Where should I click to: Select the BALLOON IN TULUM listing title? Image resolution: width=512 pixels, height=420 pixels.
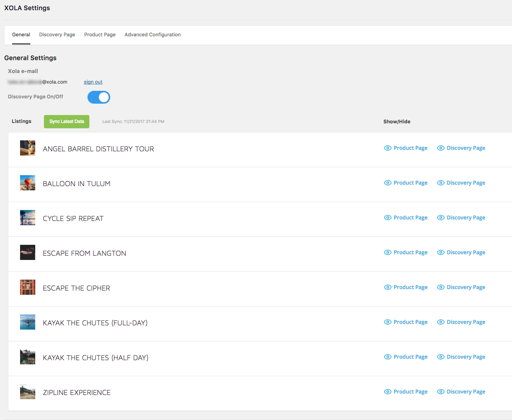[76, 184]
